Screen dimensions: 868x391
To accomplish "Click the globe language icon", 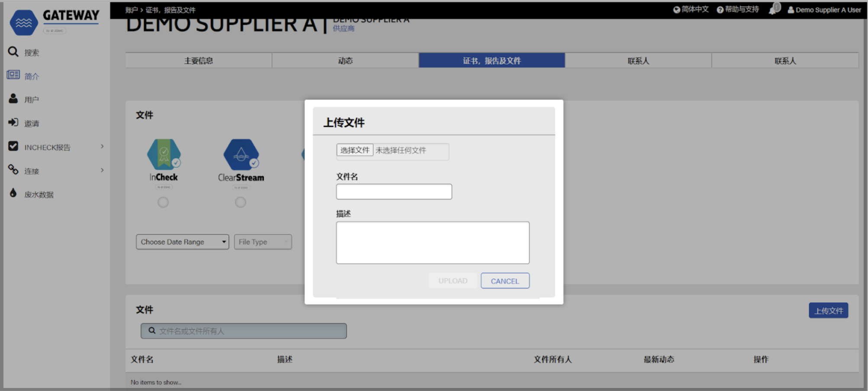I will tap(677, 10).
